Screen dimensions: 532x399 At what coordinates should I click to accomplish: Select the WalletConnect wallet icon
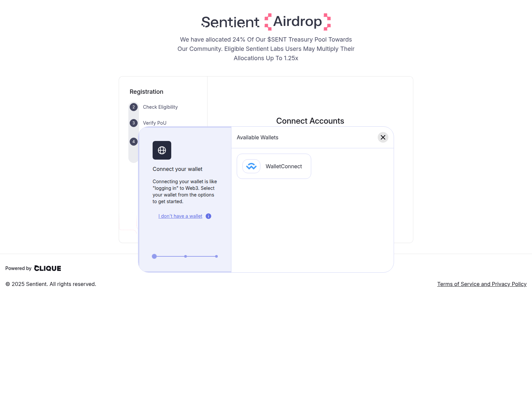tap(252, 166)
